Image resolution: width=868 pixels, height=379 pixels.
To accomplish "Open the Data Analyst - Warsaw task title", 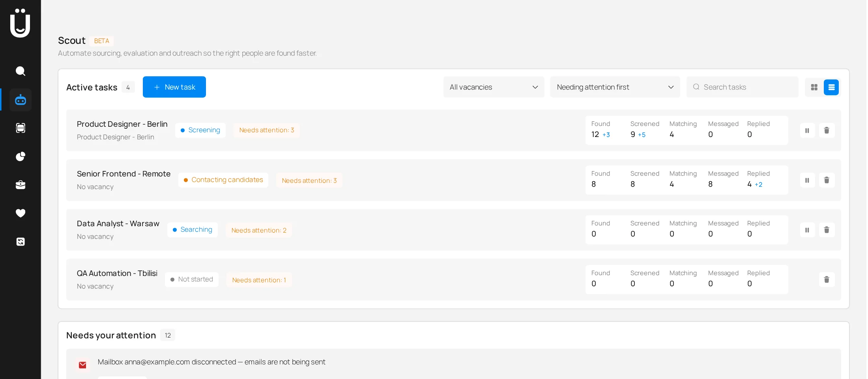I will tap(118, 223).
